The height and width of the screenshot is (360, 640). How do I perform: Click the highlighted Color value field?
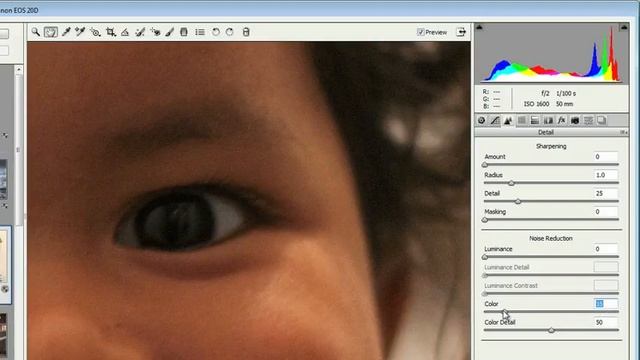point(606,304)
